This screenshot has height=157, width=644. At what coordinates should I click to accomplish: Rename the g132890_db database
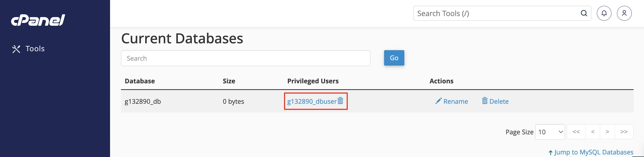(452, 101)
